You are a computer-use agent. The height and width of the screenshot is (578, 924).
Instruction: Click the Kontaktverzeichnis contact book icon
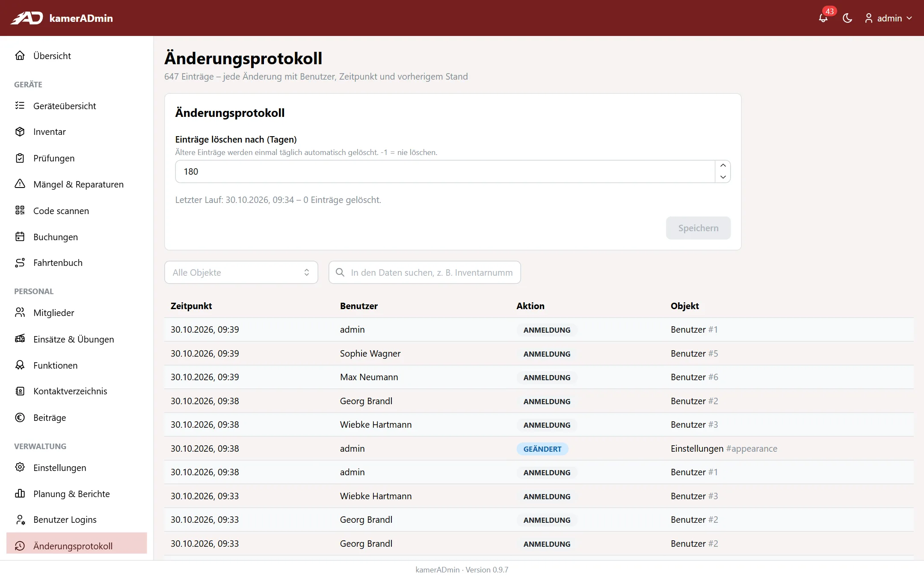pos(20,391)
